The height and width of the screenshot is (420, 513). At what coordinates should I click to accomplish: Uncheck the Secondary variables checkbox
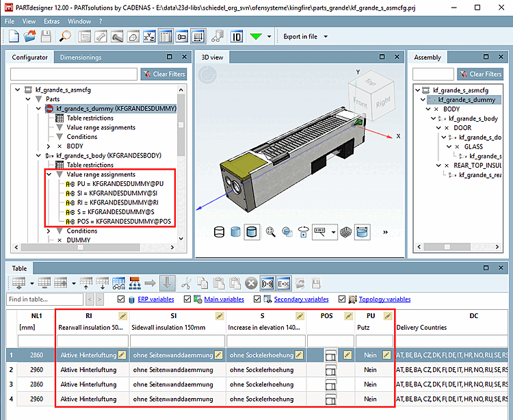(x=258, y=299)
